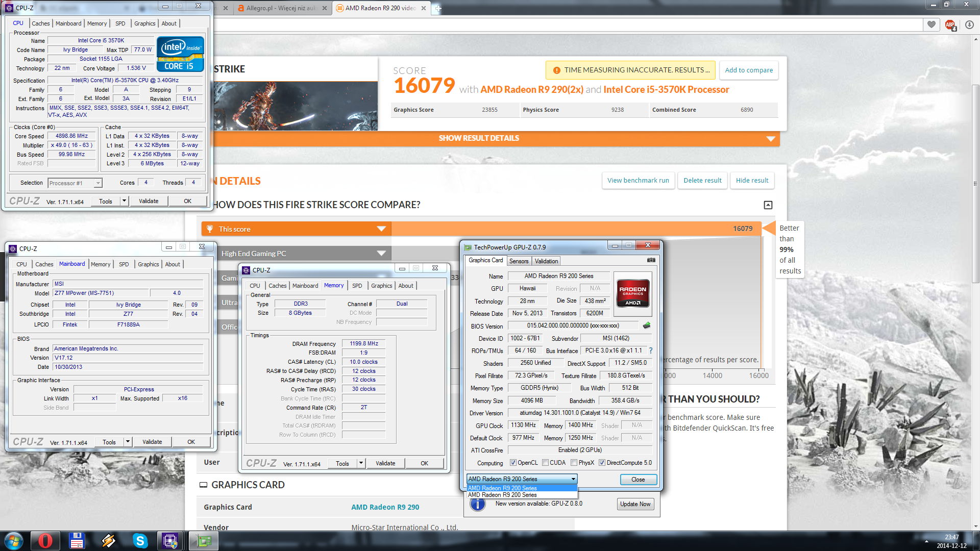The image size is (980, 551).
Task: Open the browser downloads icon
Action: coord(969,24)
